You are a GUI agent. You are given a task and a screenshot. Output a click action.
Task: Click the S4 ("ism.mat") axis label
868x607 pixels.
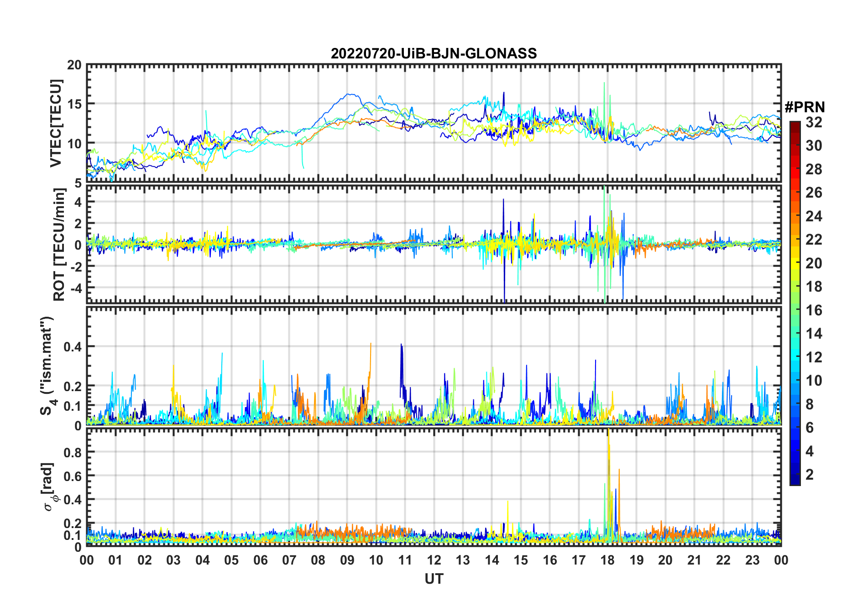click(x=47, y=366)
